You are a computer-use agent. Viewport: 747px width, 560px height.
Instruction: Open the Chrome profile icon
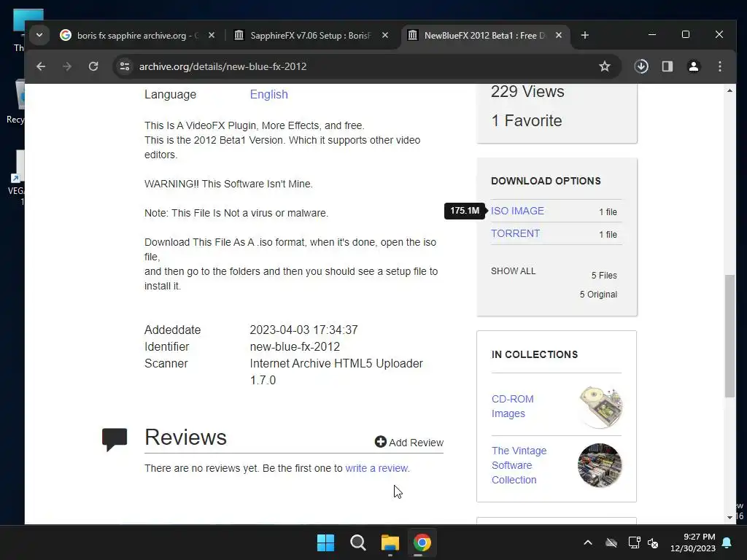(694, 66)
